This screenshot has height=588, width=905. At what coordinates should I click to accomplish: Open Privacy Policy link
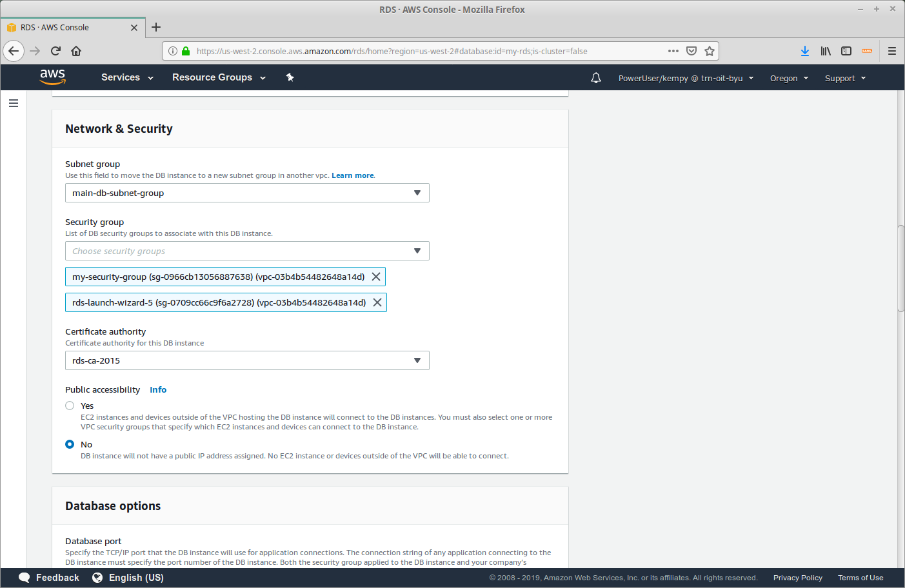tap(798, 578)
